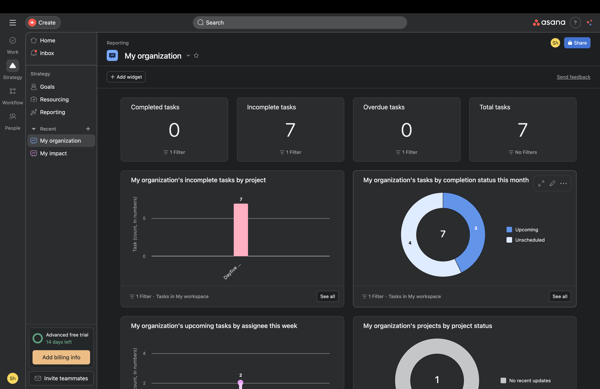
Task: Focus the Search field
Action: click(x=300, y=23)
